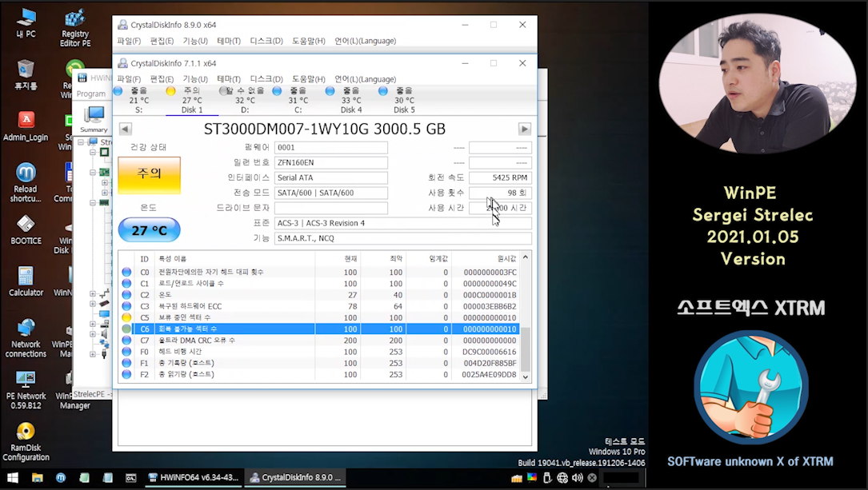
Task: Select the S: drive tab
Action: [139, 100]
